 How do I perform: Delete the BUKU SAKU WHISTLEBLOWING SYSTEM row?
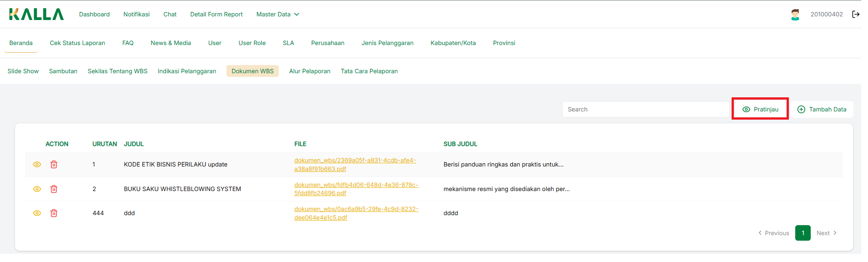(54, 189)
